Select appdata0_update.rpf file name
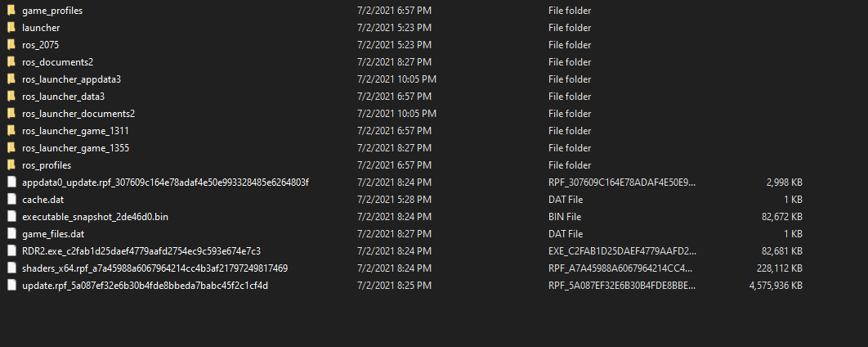 (x=166, y=183)
